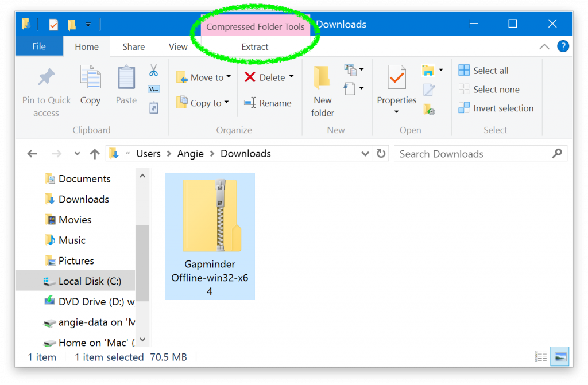Viewport: 588px width, 385px height.
Task: Switch to Large icons view
Action: coord(560,356)
